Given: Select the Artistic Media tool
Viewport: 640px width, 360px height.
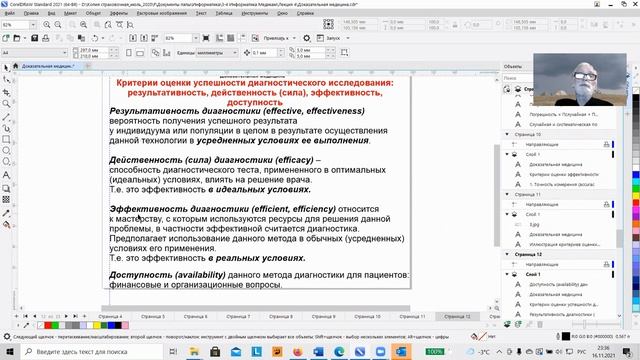Looking at the screenshot, I should pos(6,128).
